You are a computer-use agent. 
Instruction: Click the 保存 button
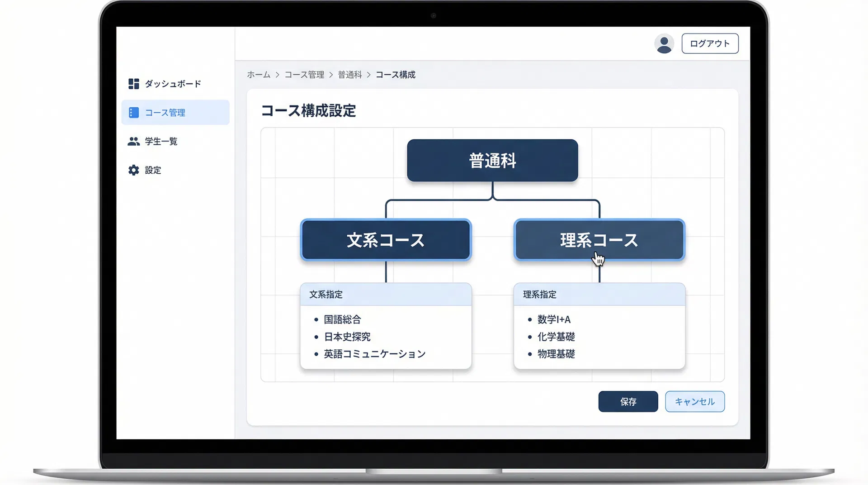[x=628, y=401]
